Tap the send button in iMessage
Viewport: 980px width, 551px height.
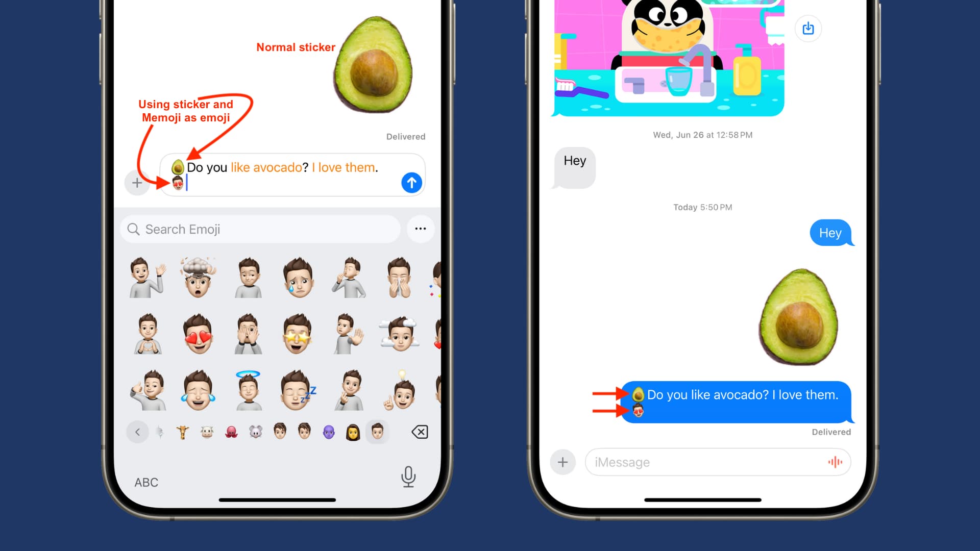tap(411, 183)
